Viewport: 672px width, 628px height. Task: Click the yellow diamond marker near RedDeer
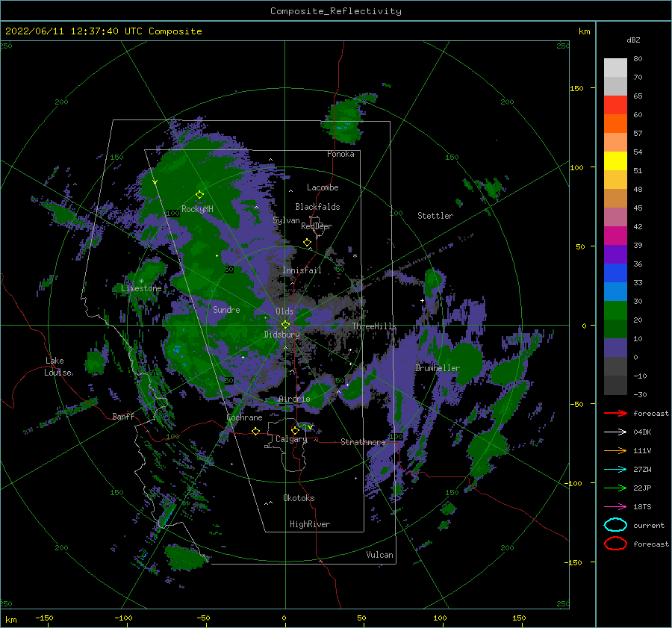click(x=307, y=243)
